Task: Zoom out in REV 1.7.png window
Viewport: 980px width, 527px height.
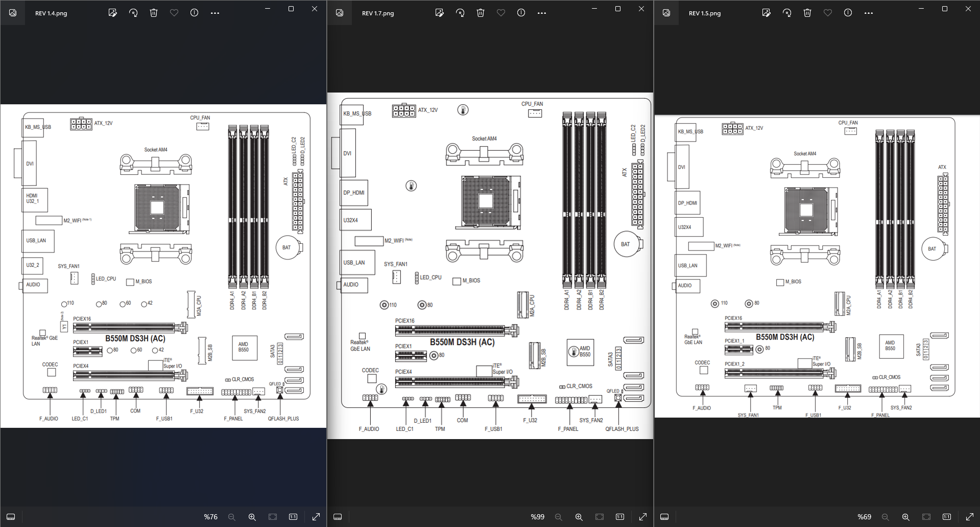Action: click(x=559, y=517)
